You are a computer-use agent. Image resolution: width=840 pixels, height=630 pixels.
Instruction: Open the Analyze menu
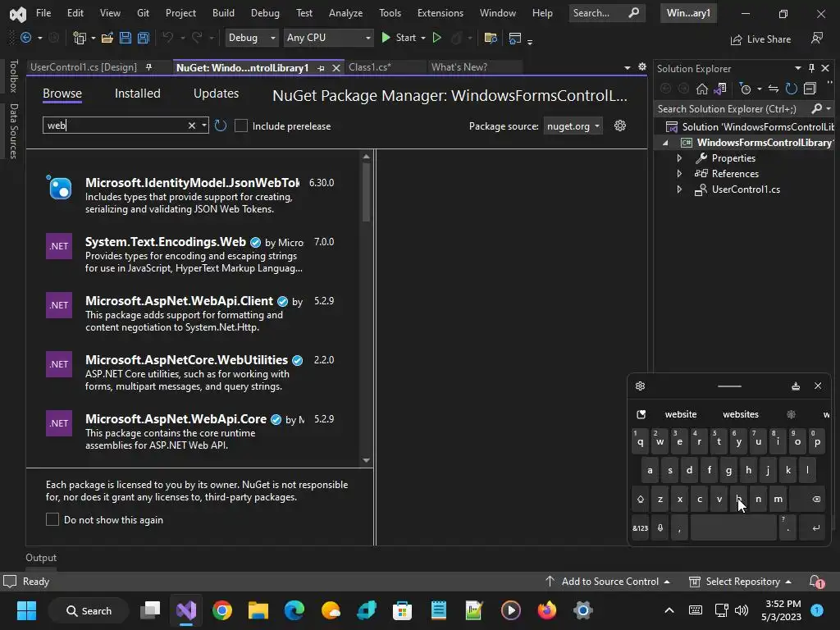tap(345, 13)
